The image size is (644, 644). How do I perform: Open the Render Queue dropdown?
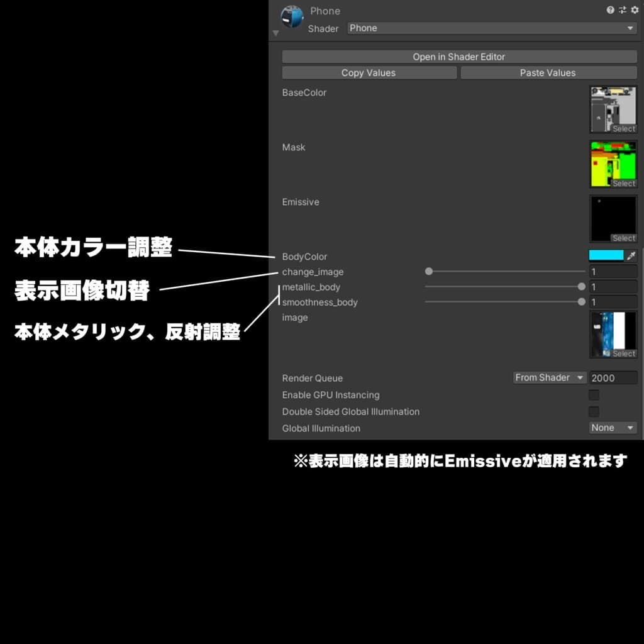coord(548,377)
